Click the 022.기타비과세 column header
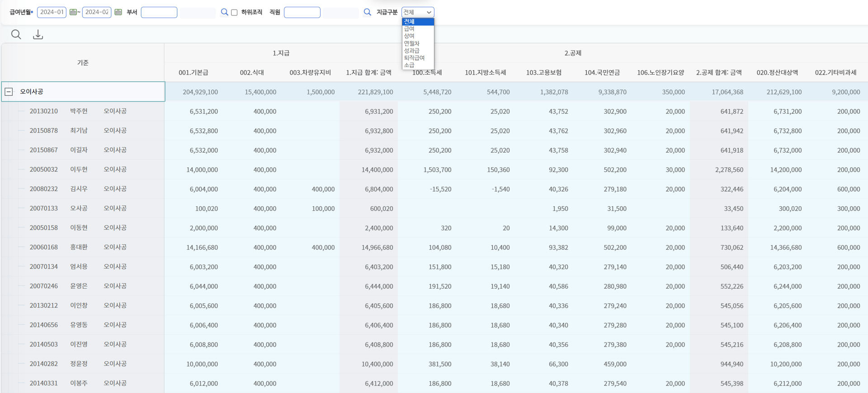 point(835,72)
